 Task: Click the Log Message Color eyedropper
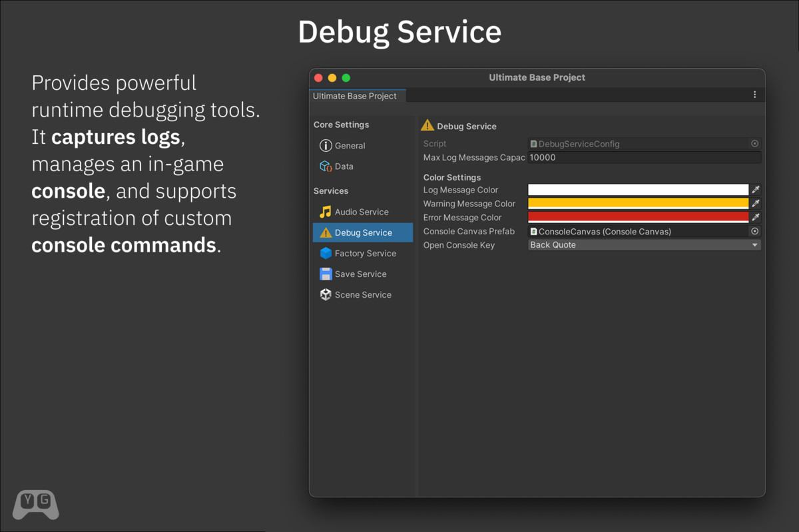tap(755, 190)
